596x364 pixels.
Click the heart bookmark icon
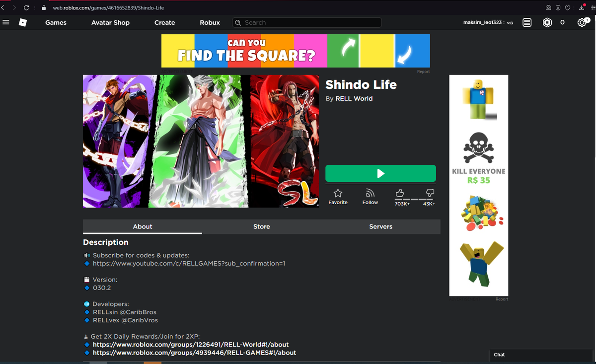coord(568,7)
